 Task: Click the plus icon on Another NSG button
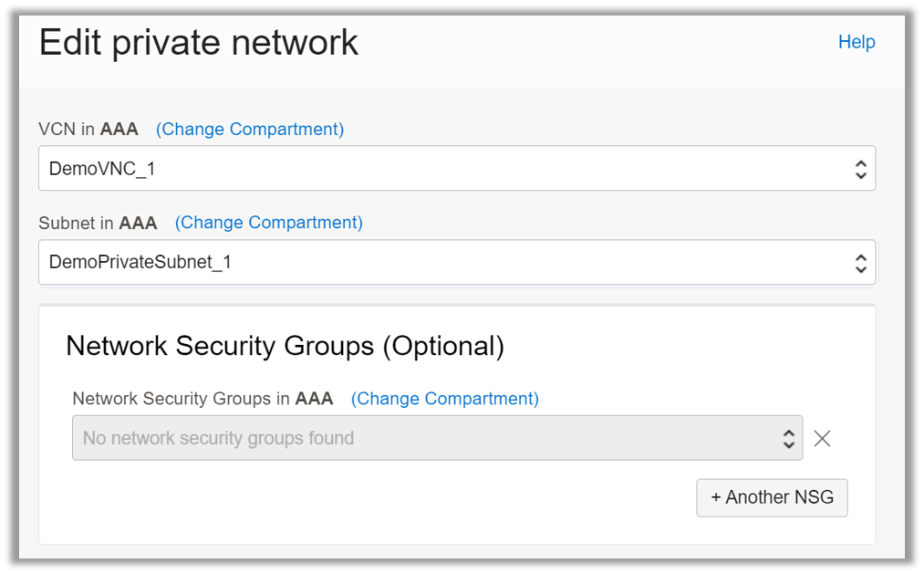tap(715, 497)
